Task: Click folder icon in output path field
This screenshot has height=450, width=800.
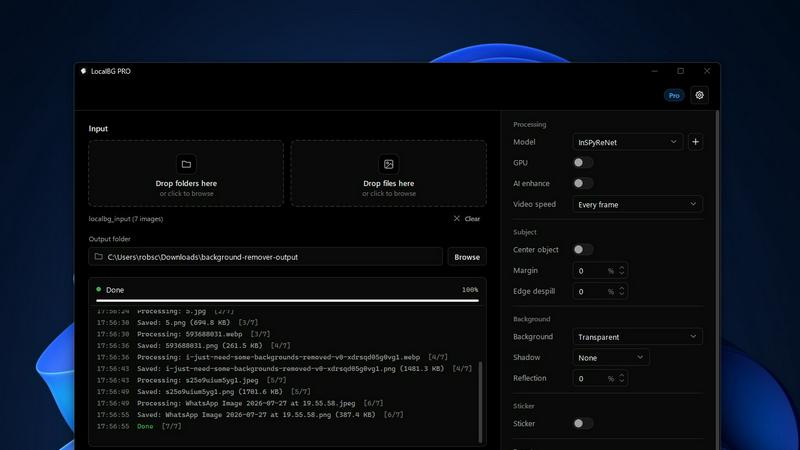Action: 98,257
